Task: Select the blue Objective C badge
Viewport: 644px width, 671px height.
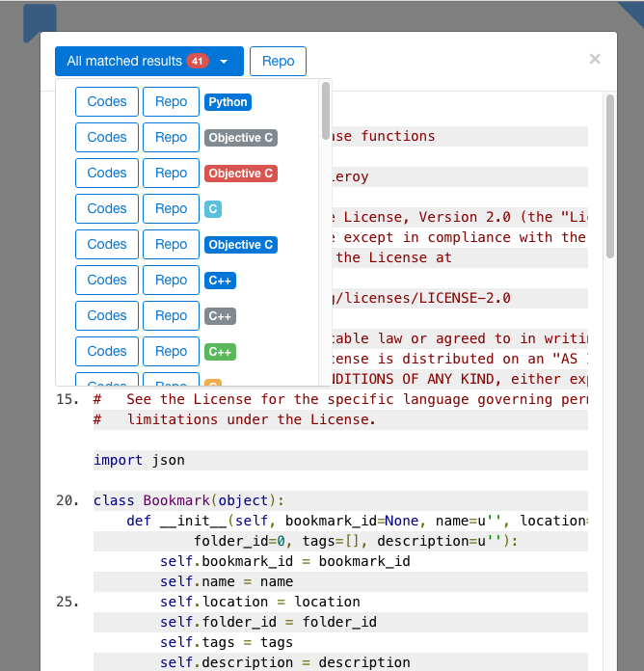Action: [x=241, y=245]
